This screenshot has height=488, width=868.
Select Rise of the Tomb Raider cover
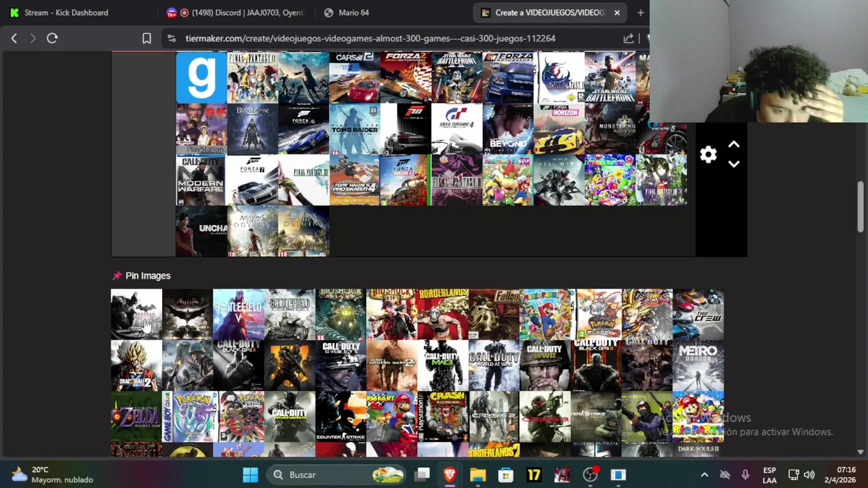coord(355,129)
